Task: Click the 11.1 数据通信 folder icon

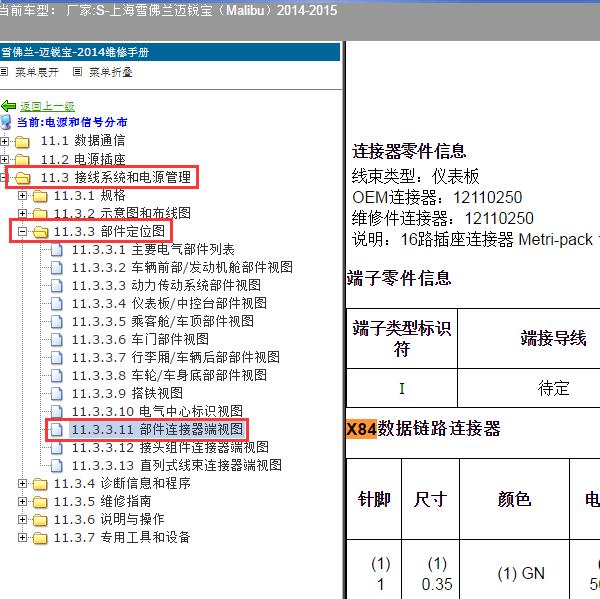Action: pos(22,142)
